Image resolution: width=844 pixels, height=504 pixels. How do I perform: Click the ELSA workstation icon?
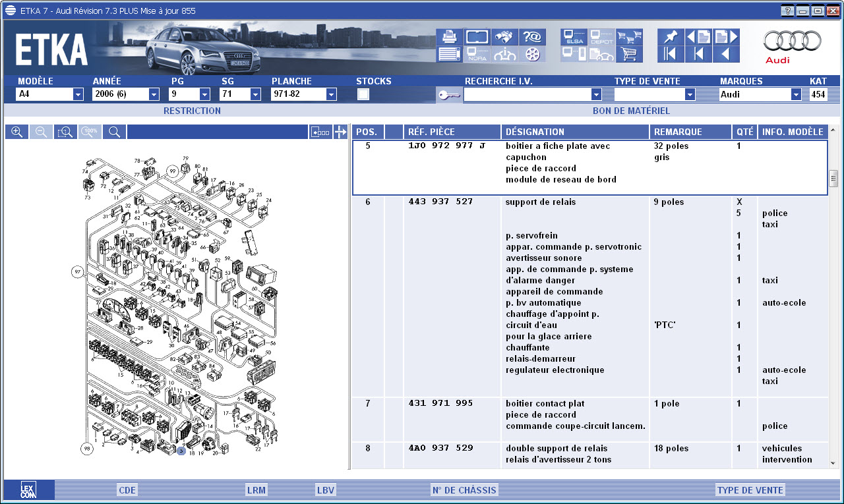coord(574,37)
